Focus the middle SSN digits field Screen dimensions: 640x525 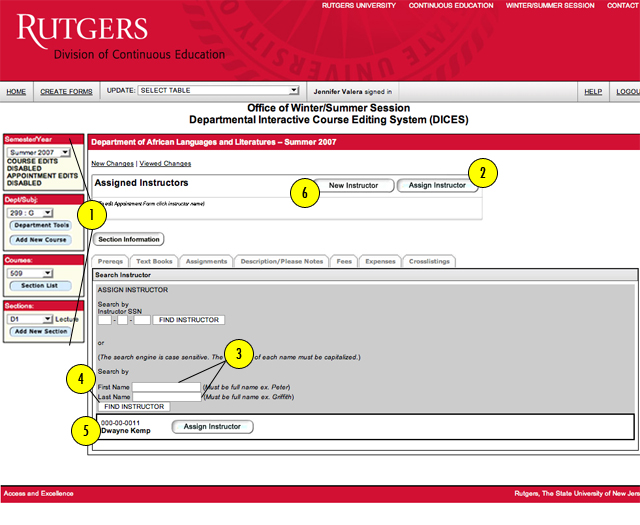click(x=122, y=320)
